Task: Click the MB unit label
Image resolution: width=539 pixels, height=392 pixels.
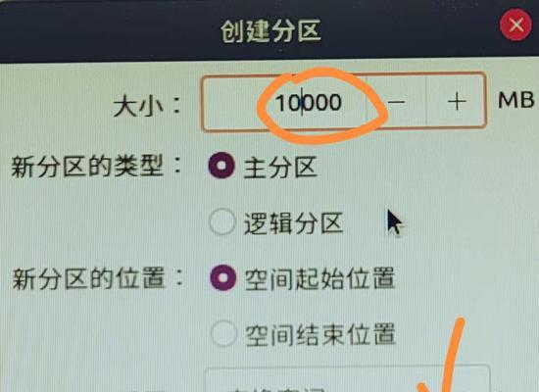Action: (515, 100)
